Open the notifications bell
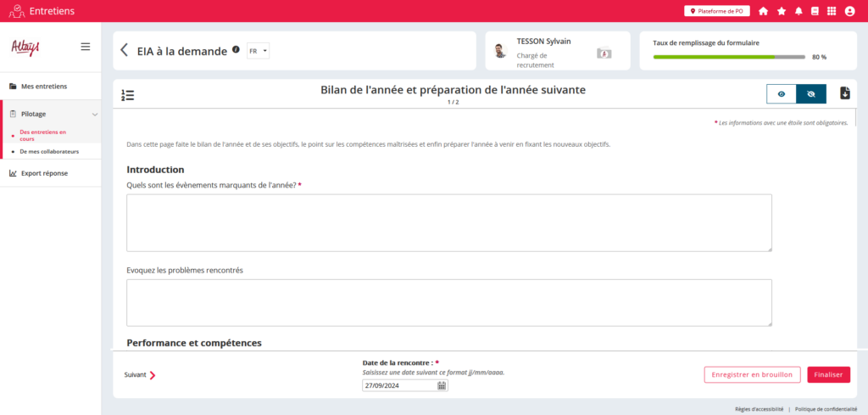Screen dimensions: 868x415 point(798,11)
